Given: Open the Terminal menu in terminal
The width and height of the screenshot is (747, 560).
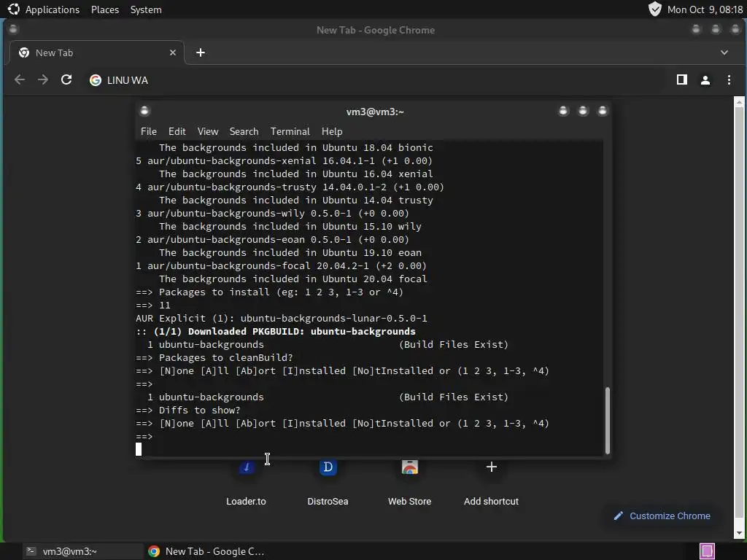Looking at the screenshot, I should click(290, 131).
